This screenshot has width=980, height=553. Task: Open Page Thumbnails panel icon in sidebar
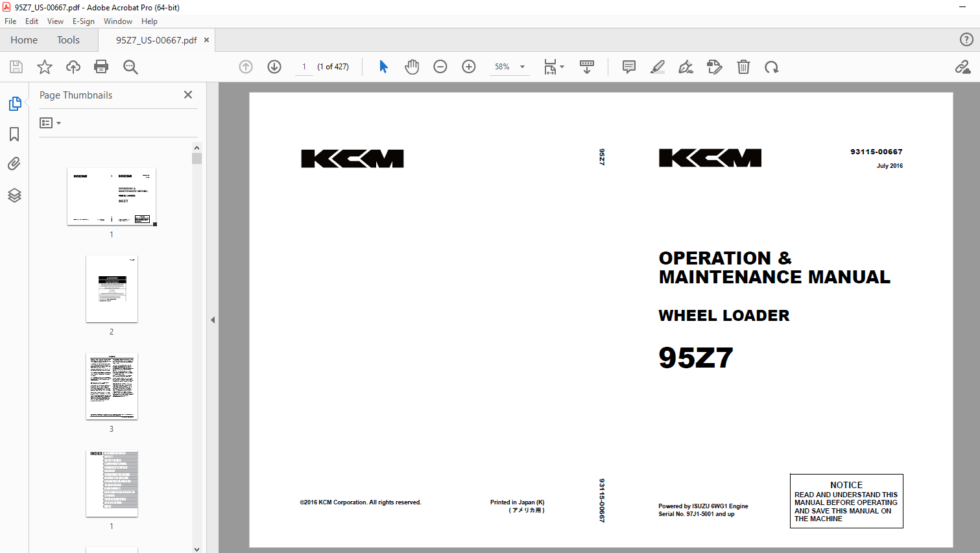[14, 104]
